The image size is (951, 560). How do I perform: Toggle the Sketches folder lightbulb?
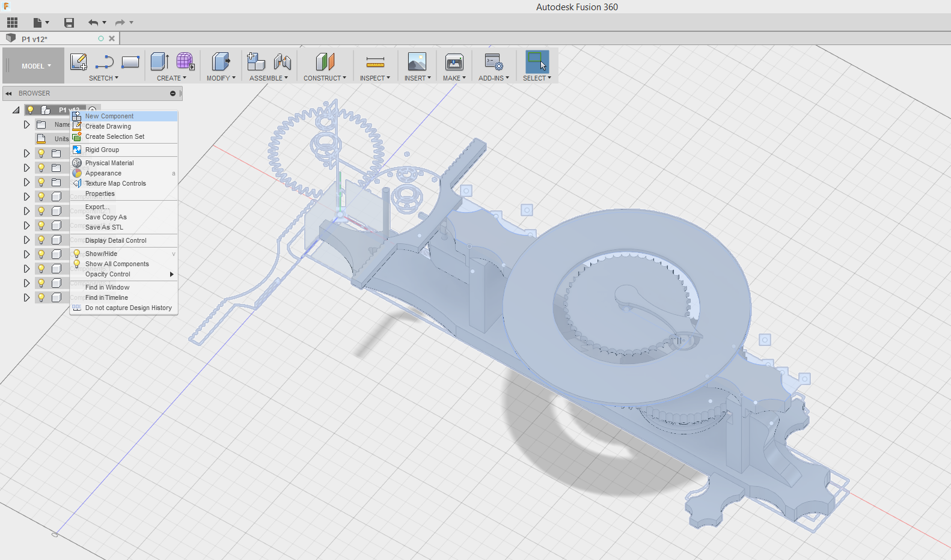tap(41, 182)
